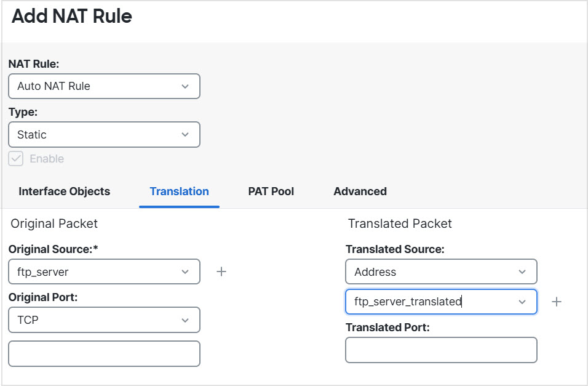Open the PAT Pool tab
588x386 pixels.
pyautogui.click(x=271, y=191)
